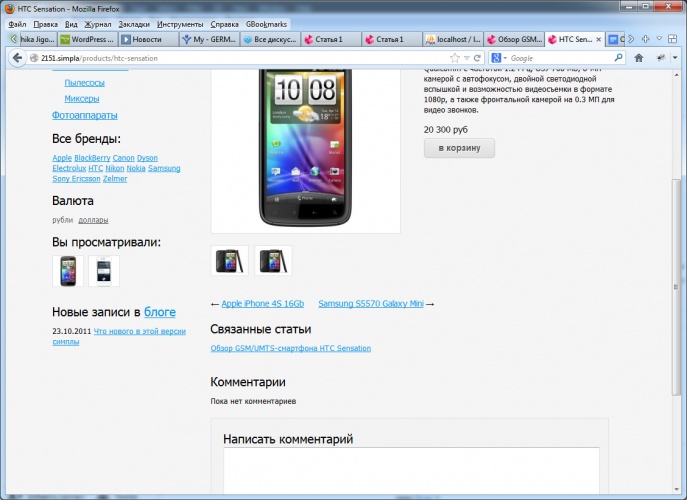Open the Вид menu
Viewport: 687px width, 500px height.
71,24
